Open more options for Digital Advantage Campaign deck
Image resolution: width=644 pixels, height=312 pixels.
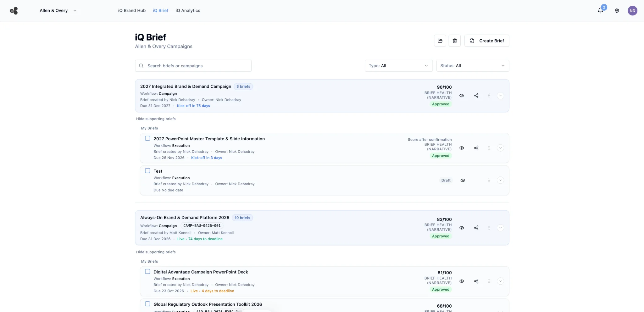pyautogui.click(x=489, y=281)
